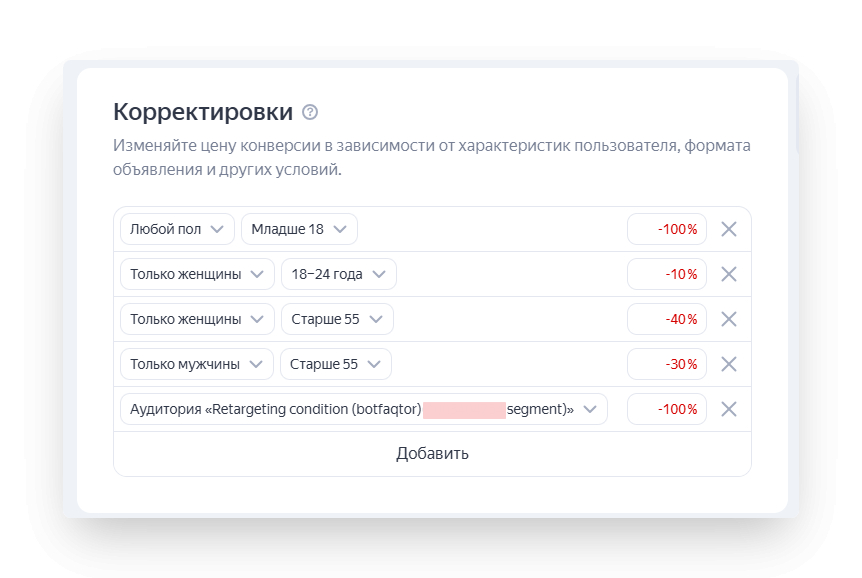Click the Добавить button

pyautogui.click(x=432, y=454)
